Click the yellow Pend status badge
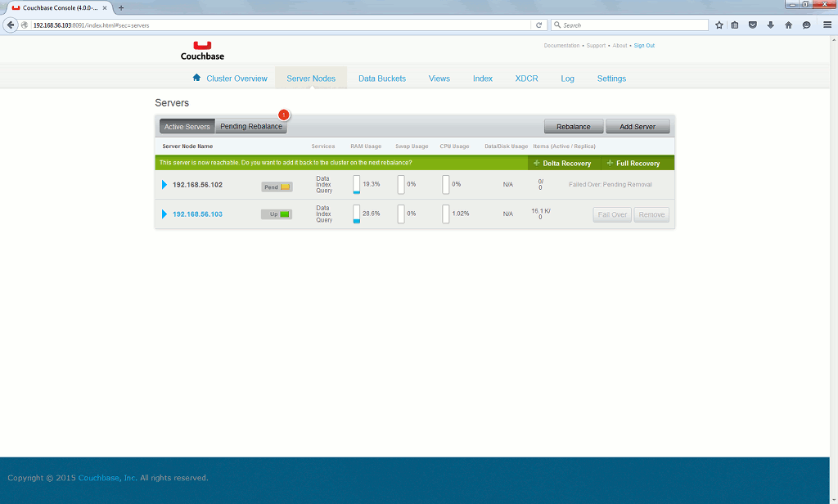Viewport: 838px width, 504px height. 277,187
